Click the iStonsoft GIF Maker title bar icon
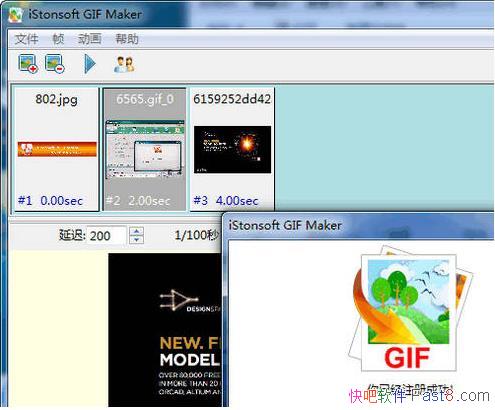Viewport: 495px width, 410px height. click(15, 15)
